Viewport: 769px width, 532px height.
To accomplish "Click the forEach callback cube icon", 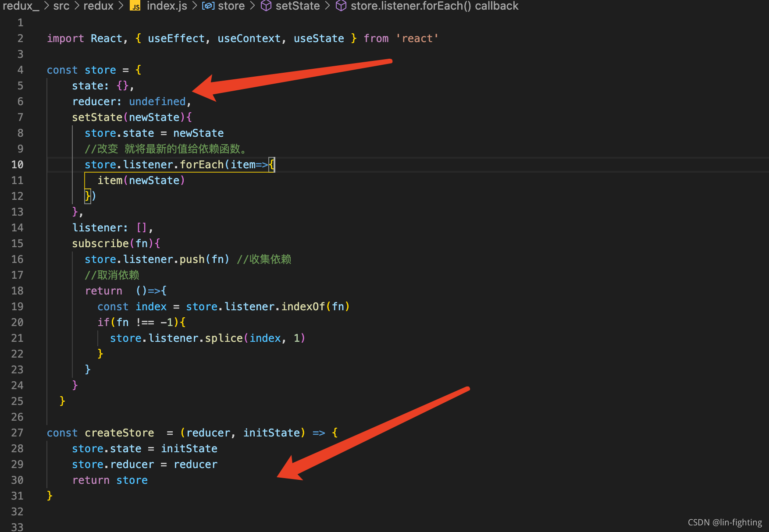I will pyautogui.click(x=341, y=6).
